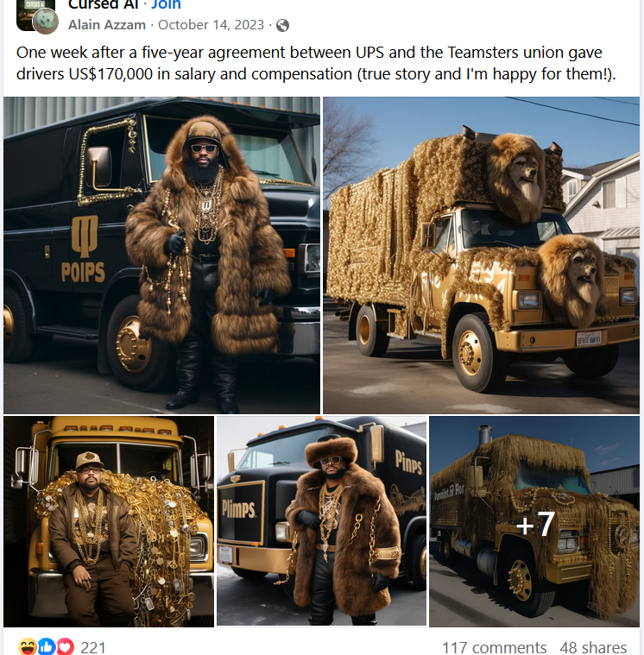This screenshot has height=655, width=644.
Task: Click the POIPS logo on the van
Action: pyautogui.click(x=84, y=249)
